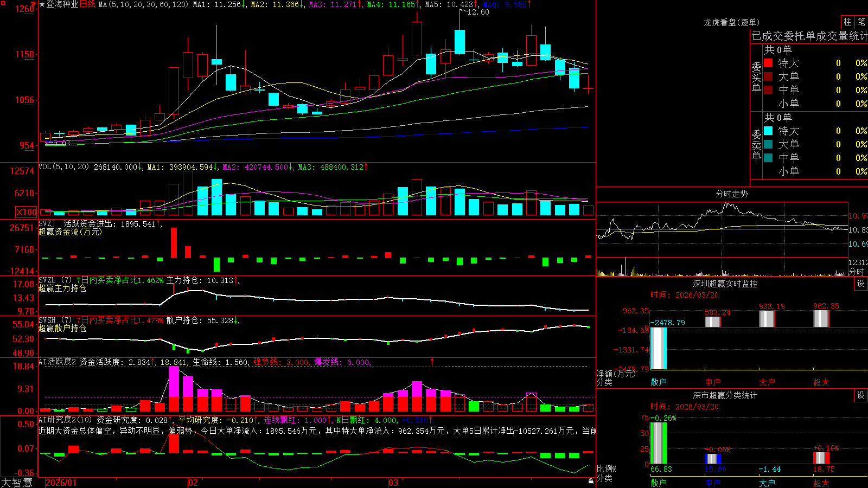868x488 pixels.
Task: Open the MA(5,10,20,30,60,120) indicator parameters
Action: click(x=143, y=4)
